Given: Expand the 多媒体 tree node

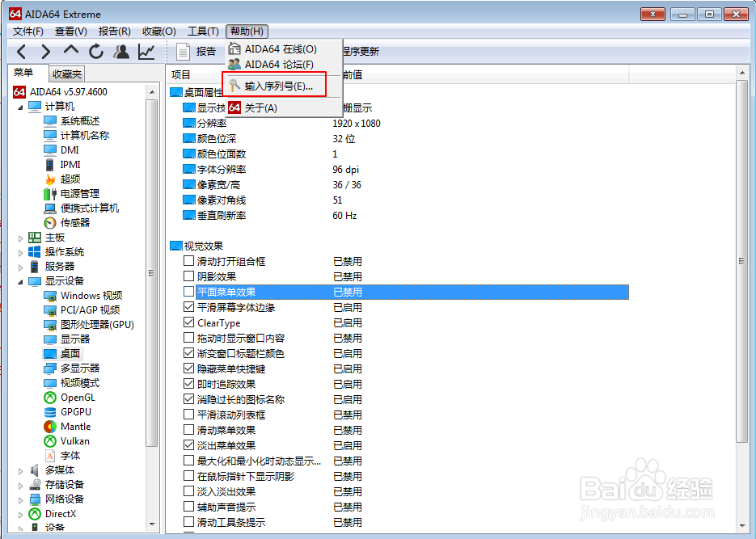Looking at the screenshot, I should (20, 470).
